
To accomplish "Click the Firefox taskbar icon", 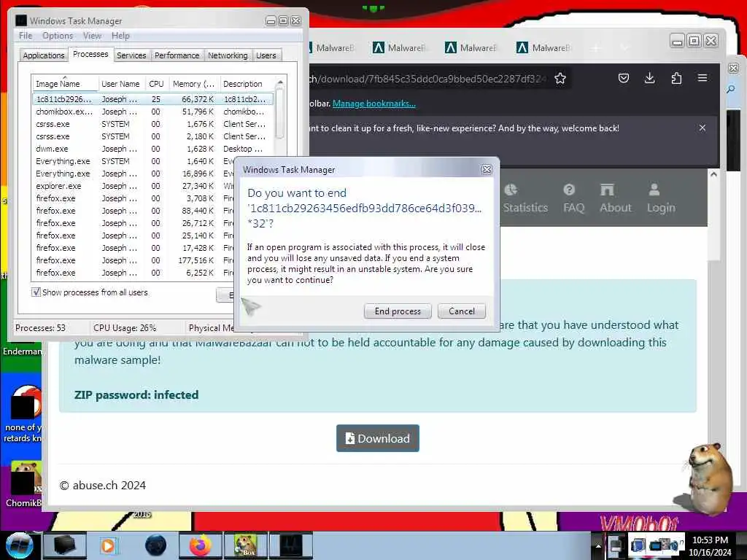I will [200, 545].
